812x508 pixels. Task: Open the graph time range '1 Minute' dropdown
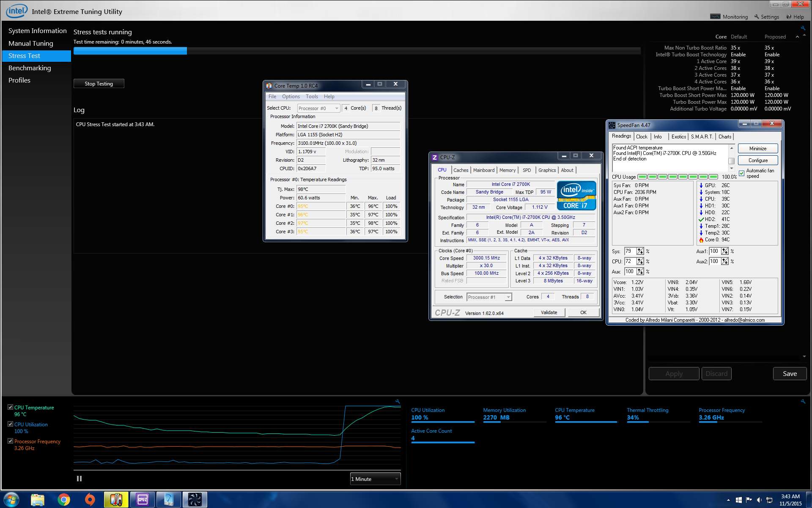click(375, 479)
